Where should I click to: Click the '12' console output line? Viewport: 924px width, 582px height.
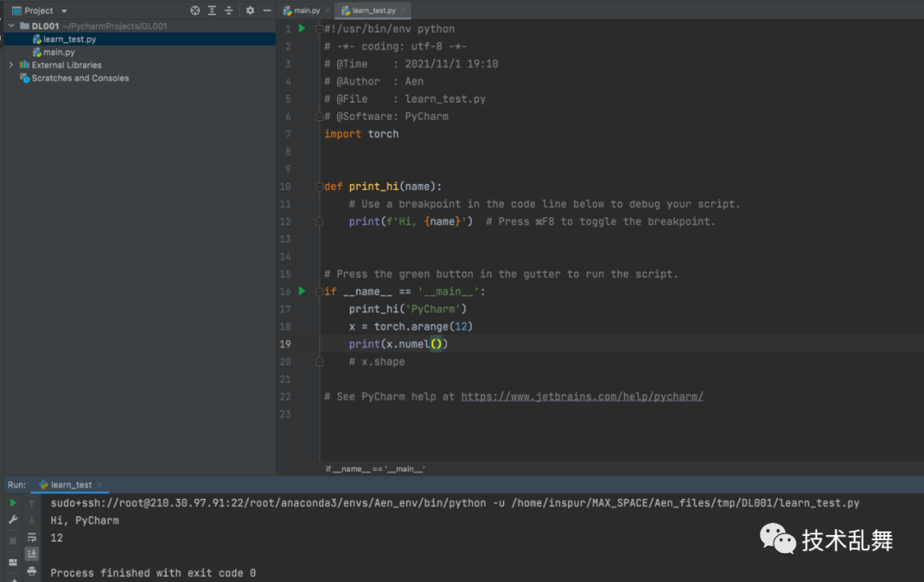[x=56, y=537]
